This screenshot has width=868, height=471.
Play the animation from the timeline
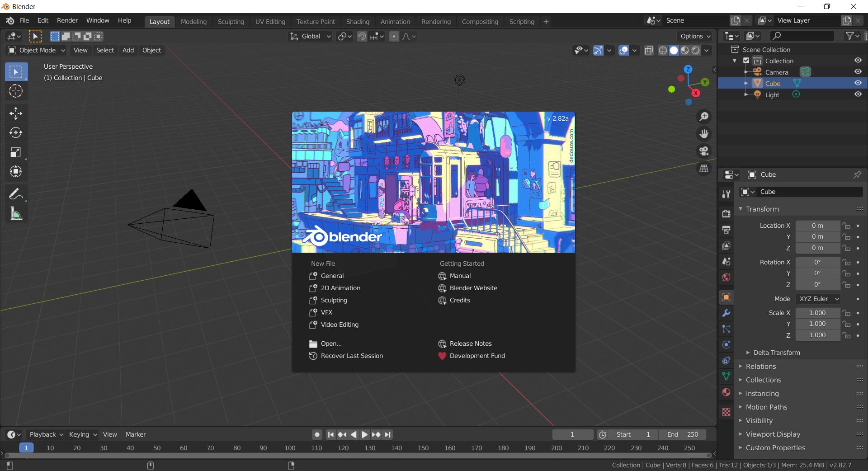(x=364, y=434)
